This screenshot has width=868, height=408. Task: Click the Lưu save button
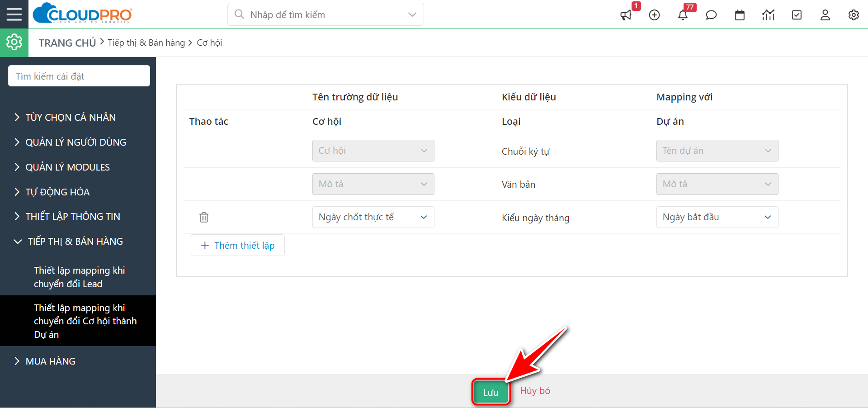click(x=491, y=392)
